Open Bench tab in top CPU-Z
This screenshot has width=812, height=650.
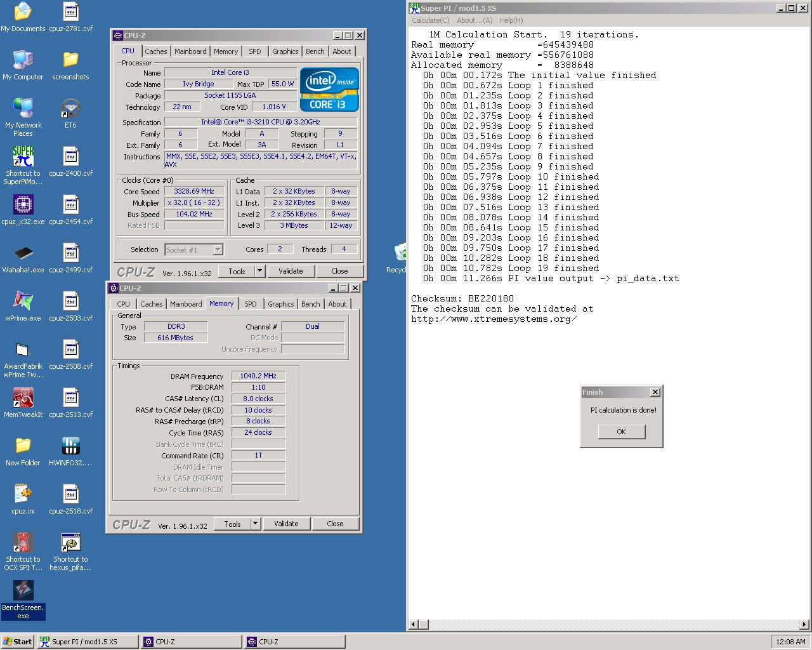point(315,51)
